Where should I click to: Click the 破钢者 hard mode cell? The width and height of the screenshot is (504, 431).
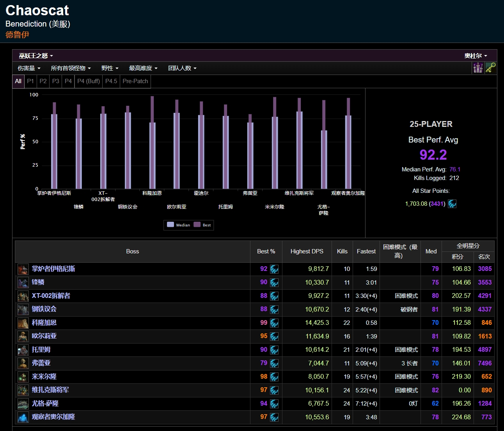[409, 310]
